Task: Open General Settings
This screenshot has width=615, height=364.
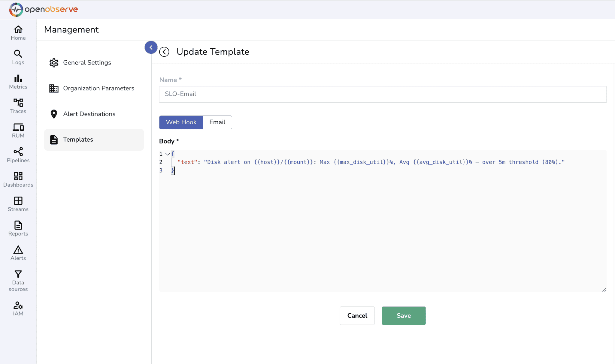Action: 94,63
